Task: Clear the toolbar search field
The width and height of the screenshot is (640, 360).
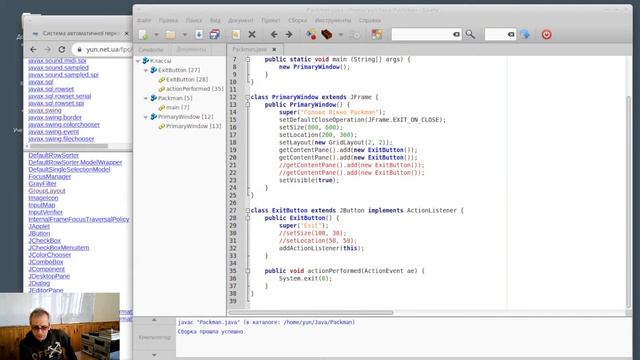Action: coord(456,35)
